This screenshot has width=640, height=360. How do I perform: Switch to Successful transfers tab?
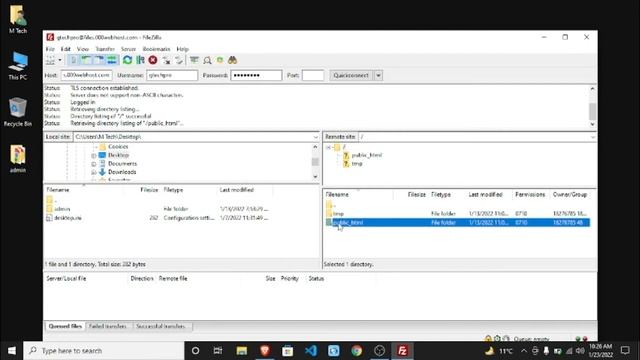point(161,327)
